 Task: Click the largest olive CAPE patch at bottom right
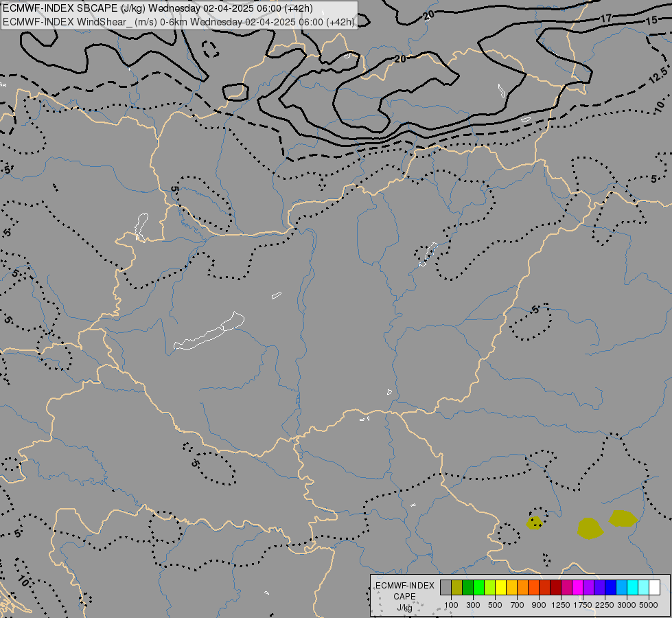(x=590, y=528)
